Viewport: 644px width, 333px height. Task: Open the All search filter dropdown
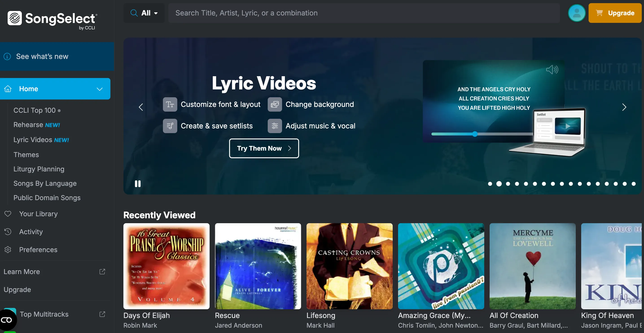pos(144,13)
